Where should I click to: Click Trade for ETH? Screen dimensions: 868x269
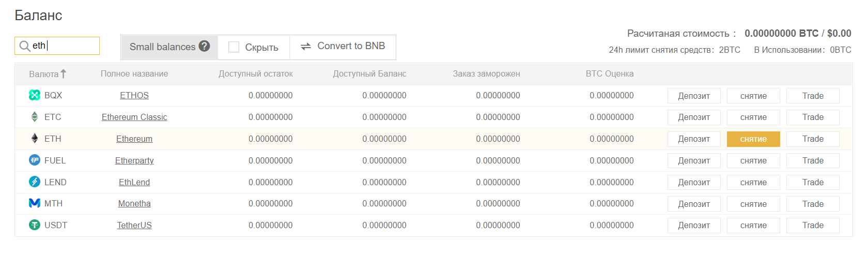(x=813, y=139)
